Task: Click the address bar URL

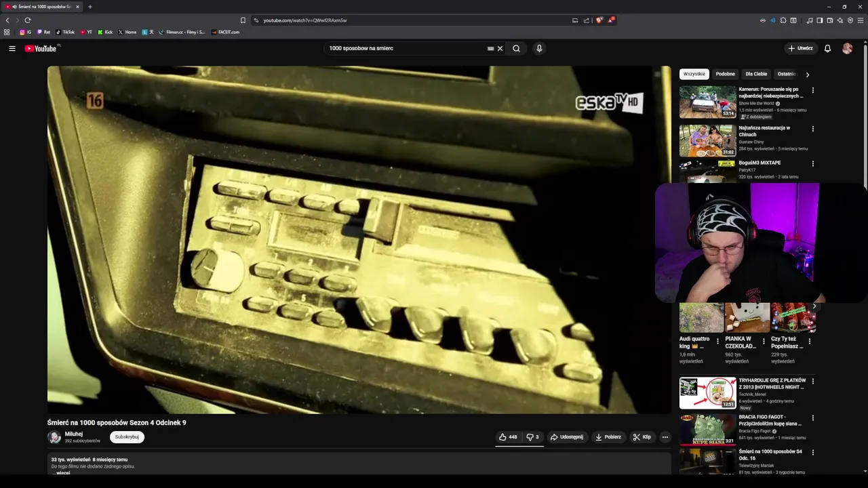Action: (304, 20)
